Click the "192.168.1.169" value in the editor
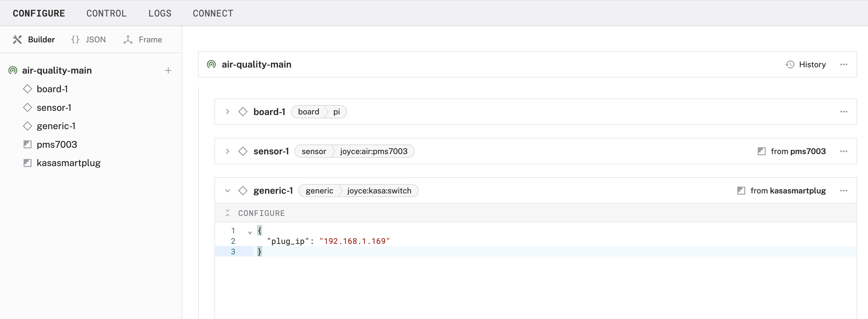This screenshot has height=319, width=868. click(x=355, y=241)
